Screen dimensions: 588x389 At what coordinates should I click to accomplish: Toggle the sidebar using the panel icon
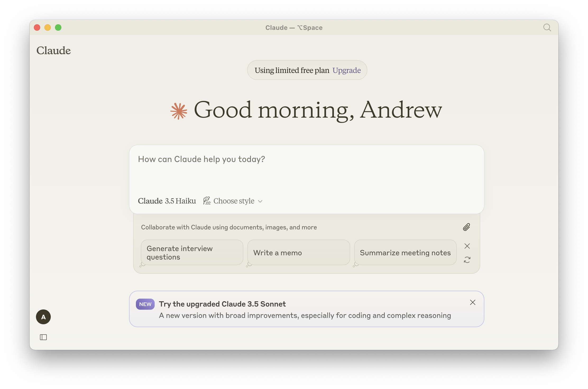click(x=44, y=337)
